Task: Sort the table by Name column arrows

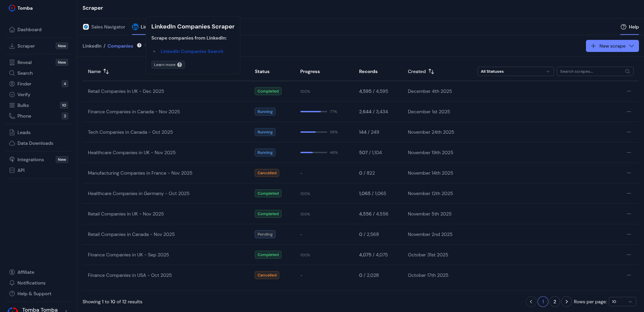Action: (x=106, y=71)
